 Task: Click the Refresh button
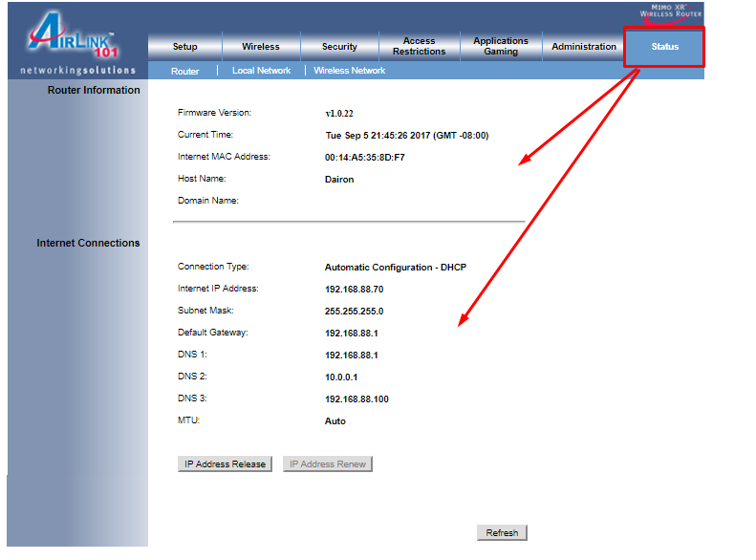pos(502,532)
